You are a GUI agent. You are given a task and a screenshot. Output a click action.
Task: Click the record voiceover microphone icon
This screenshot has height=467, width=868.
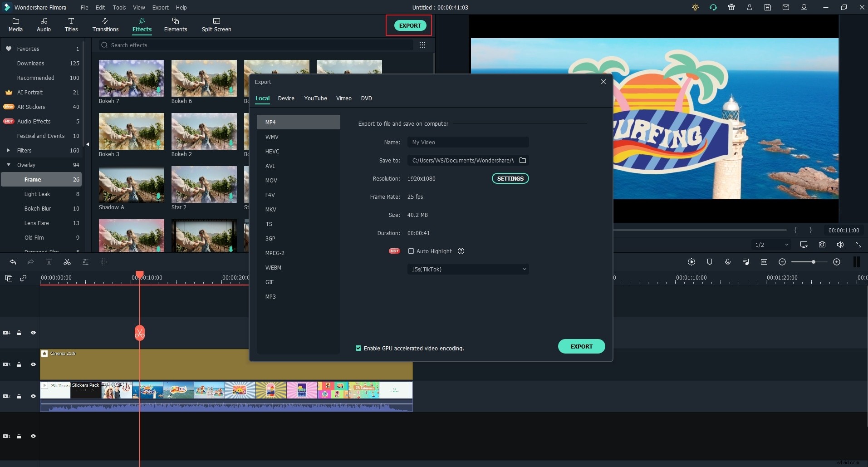[x=728, y=262]
